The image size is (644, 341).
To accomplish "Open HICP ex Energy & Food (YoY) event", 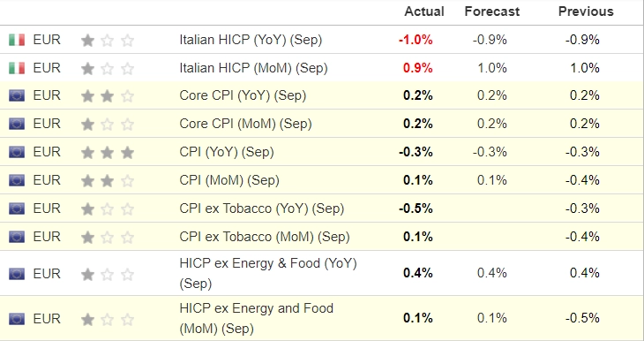I will (x=268, y=273).
